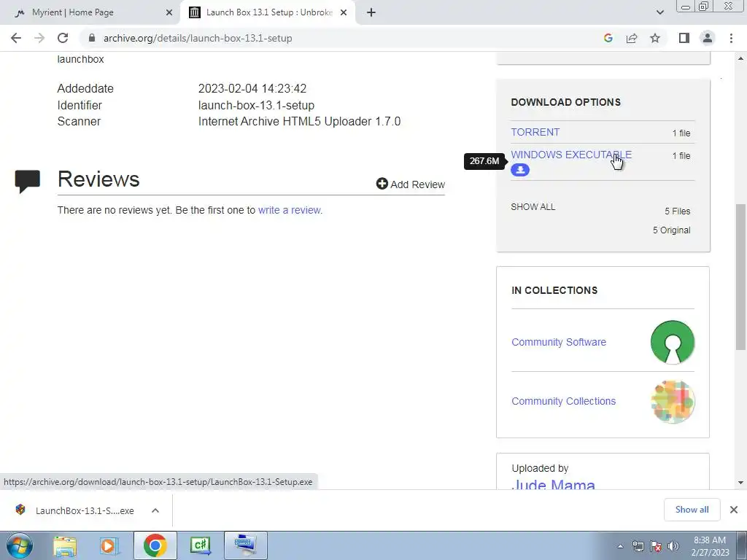Click the 5 Original count text
This screenshot has width=747, height=560.
671,230
